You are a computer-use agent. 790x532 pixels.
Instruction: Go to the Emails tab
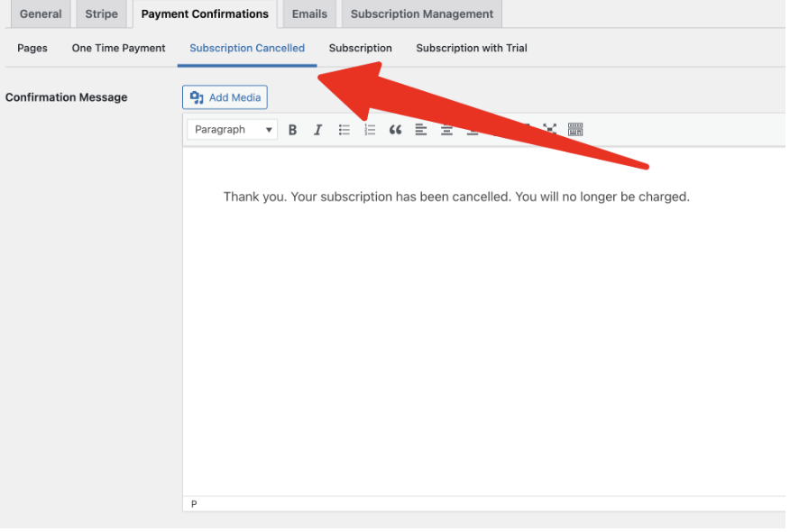tap(309, 14)
